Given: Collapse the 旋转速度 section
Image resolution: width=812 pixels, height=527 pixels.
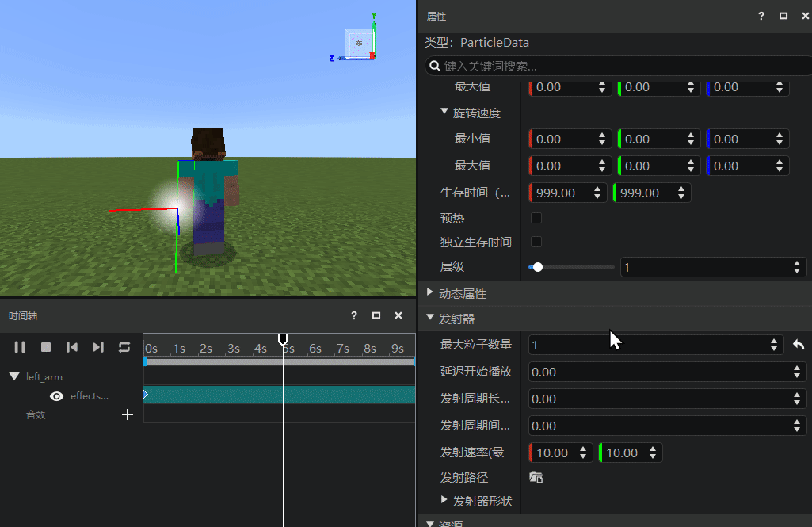Looking at the screenshot, I should click(x=444, y=112).
